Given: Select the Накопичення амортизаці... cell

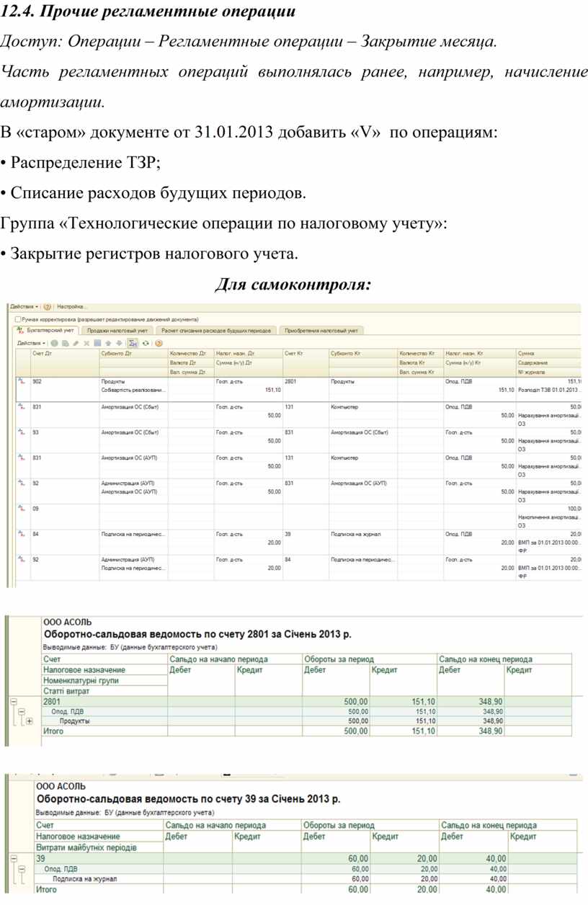Looking at the screenshot, I should [x=548, y=517].
